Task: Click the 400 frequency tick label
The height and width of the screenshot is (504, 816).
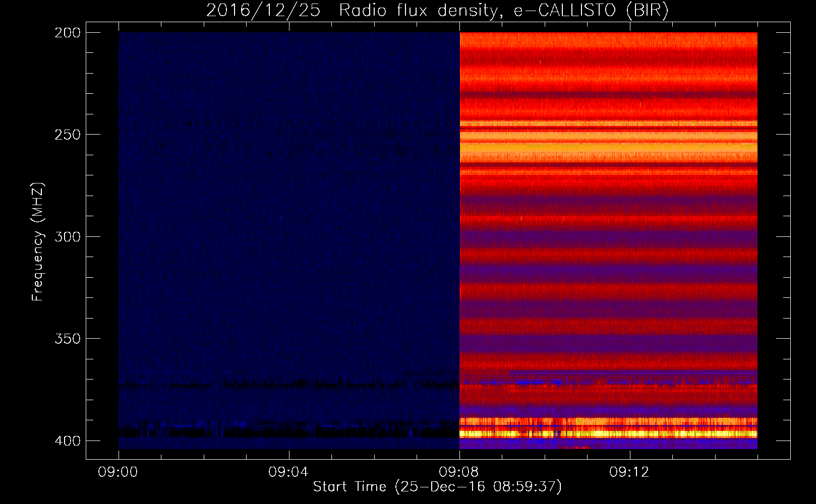Action: pyautogui.click(x=68, y=441)
